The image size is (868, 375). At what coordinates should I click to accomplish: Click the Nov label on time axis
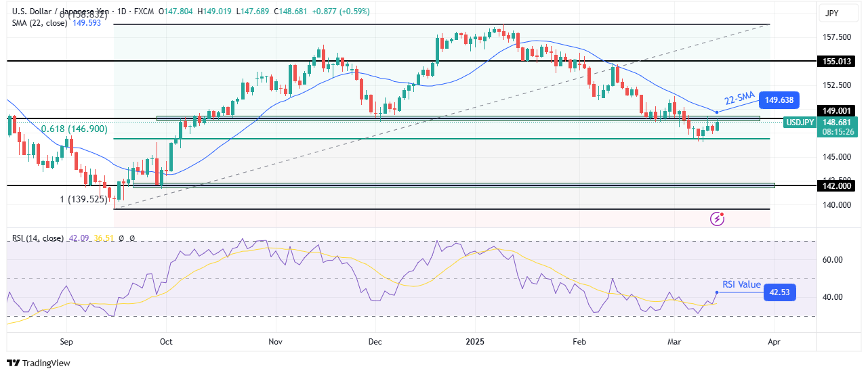(x=275, y=343)
